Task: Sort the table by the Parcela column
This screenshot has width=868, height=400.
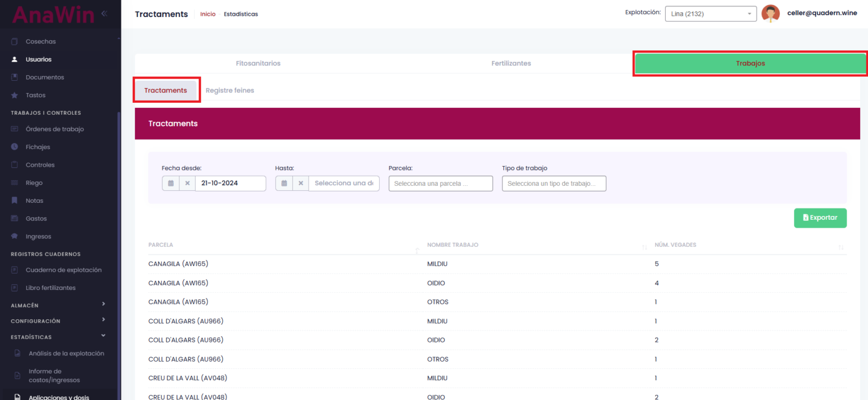Action: click(x=417, y=247)
